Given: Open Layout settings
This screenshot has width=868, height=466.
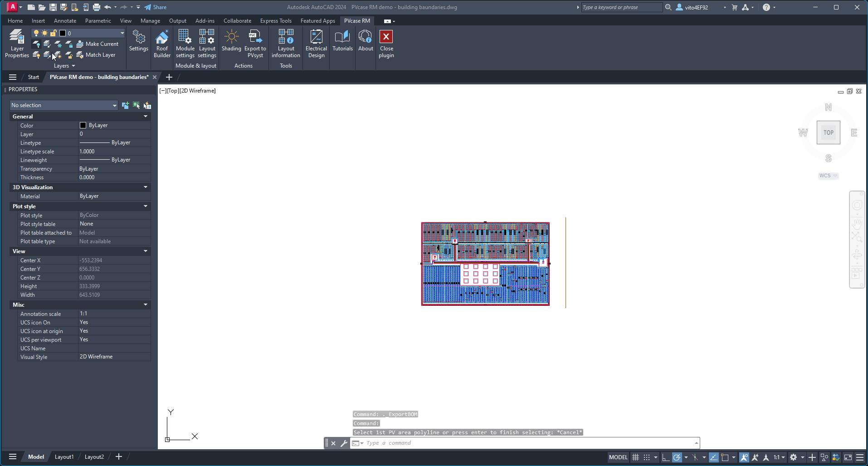Looking at the screenshot, I should click(207, 44).
